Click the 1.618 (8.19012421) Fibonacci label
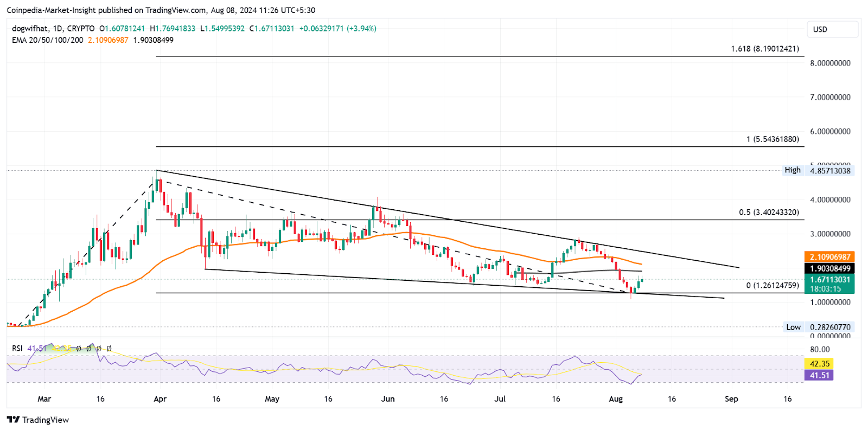The height and width of the screenshot is (431, 868). [x=764, y=49]
